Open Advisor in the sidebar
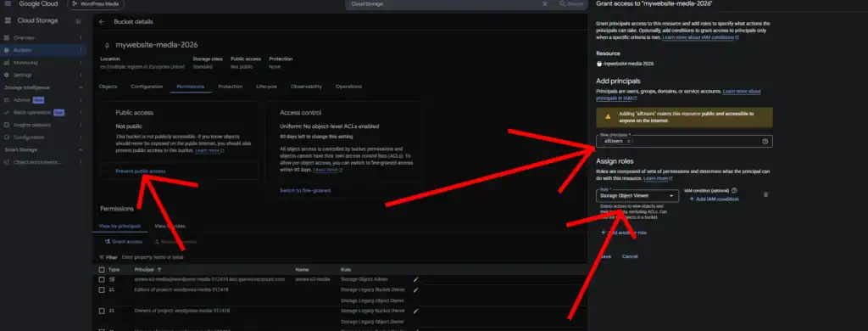The width and height of the screenshot is (868, 331). [22, 100]
